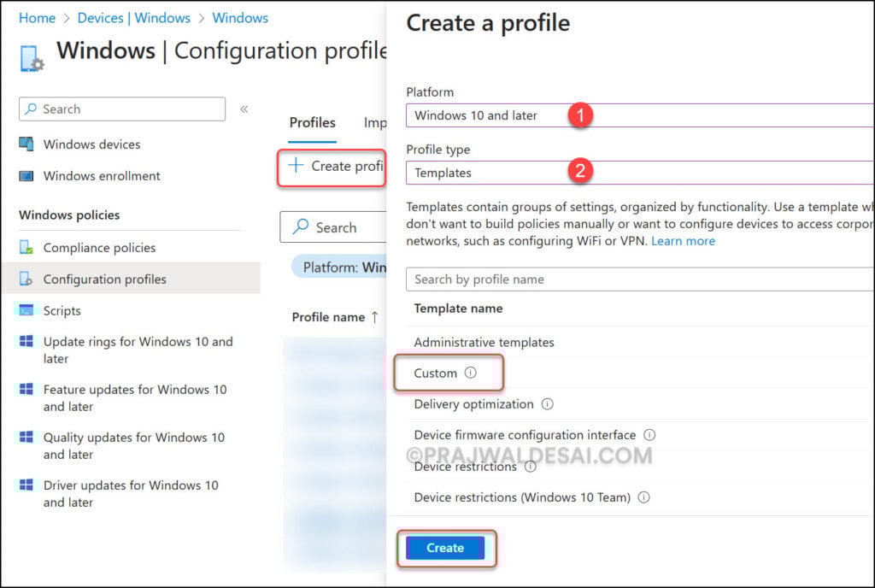Open Quality updates for Windows 10 and later
This screenshot has height=588, width=875.
click(x=134, y=446)
